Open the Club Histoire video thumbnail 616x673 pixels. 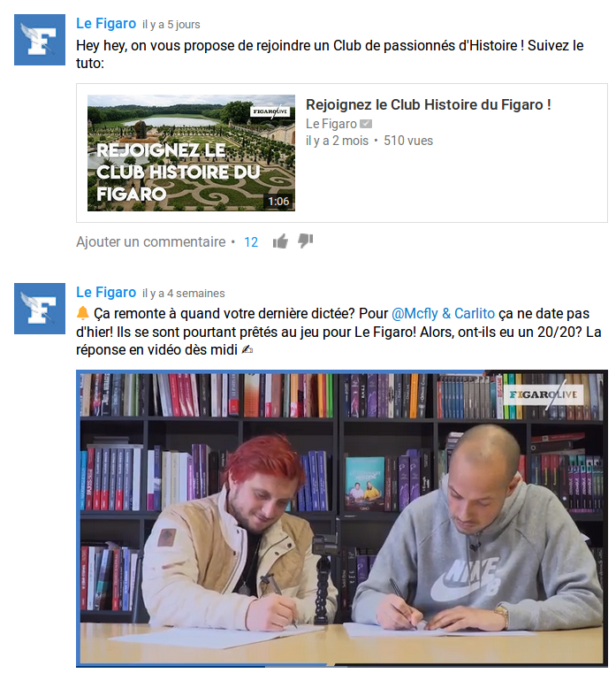(191, 153)
